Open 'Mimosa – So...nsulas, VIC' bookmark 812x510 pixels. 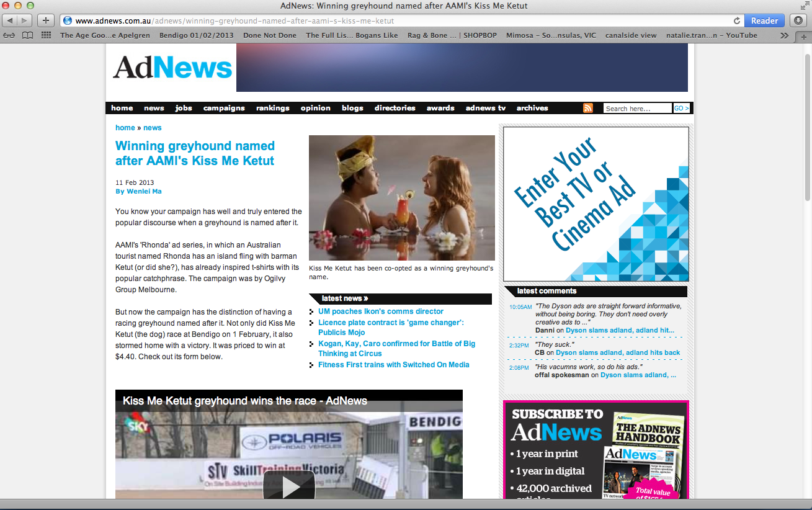(551, 35)
